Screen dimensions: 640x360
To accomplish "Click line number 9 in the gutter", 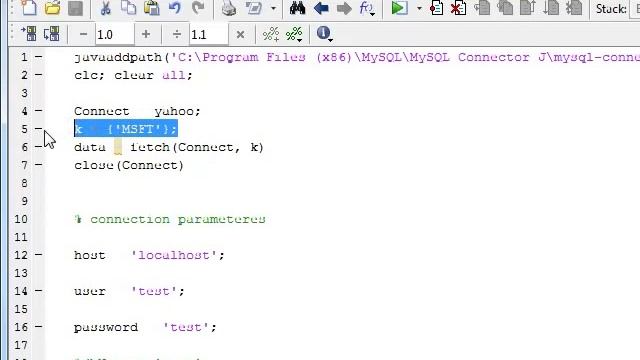I will click(x=24, y=201).
